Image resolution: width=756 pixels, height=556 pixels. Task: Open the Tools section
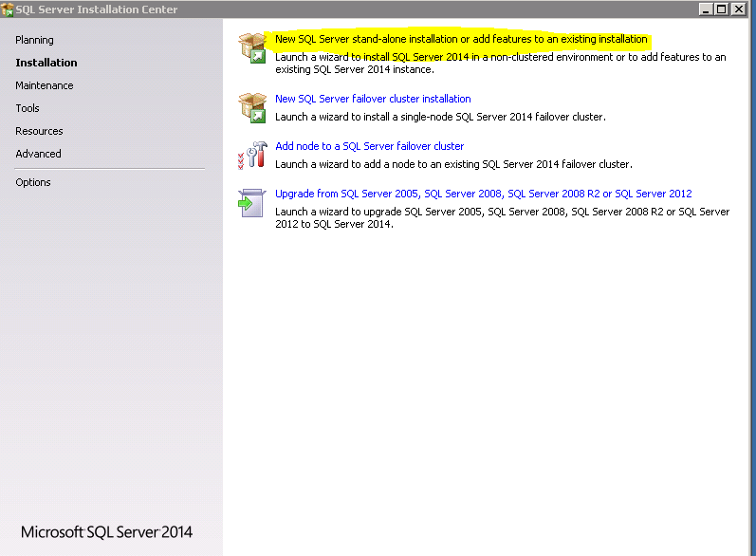[28, 108]
